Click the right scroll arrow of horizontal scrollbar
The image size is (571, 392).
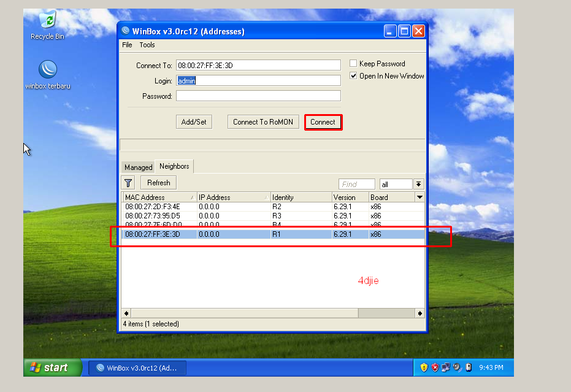(x=420, y=313)
